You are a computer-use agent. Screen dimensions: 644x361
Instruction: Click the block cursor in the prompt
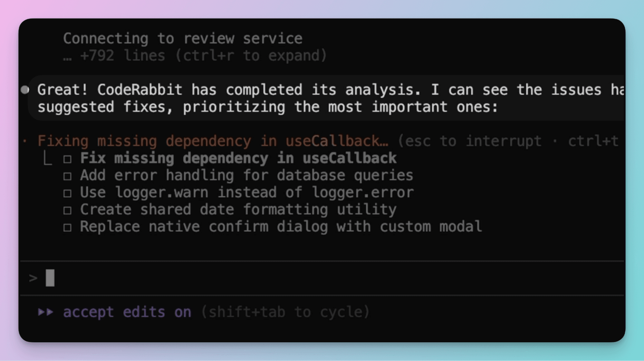[x=50, y=278]
